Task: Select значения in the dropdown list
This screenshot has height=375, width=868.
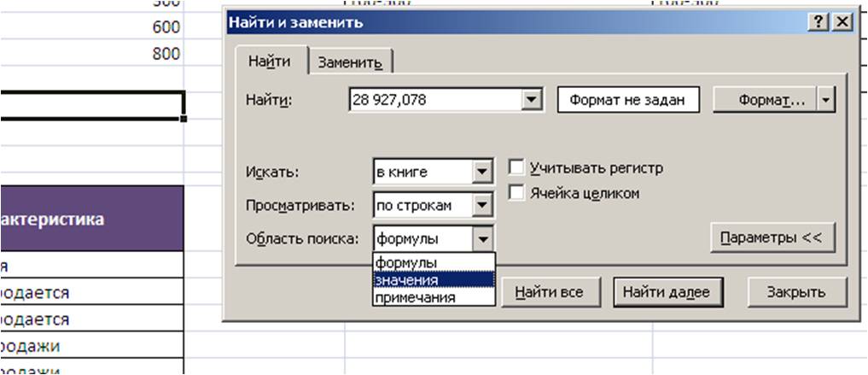Action: click(x=407, y=279)
